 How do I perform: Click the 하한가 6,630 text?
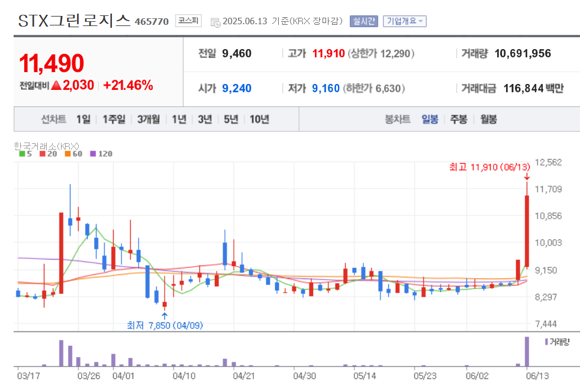374,88
